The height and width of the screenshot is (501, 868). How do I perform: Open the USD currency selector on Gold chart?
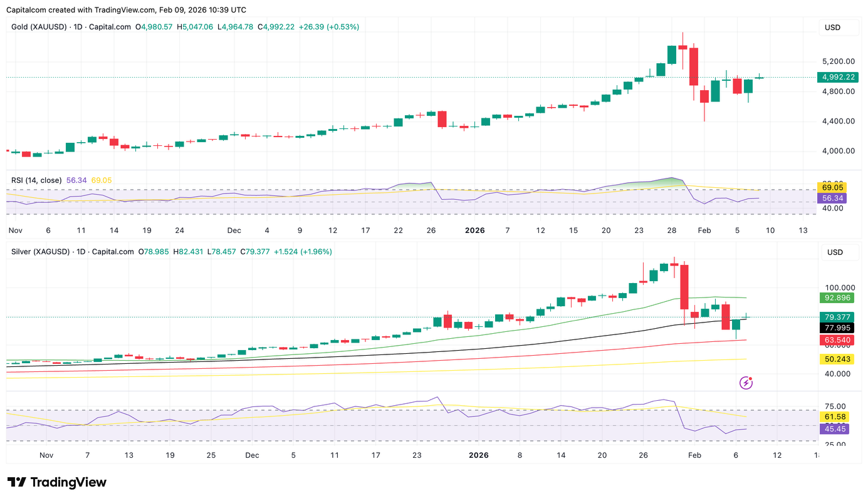tap(832, 28)
